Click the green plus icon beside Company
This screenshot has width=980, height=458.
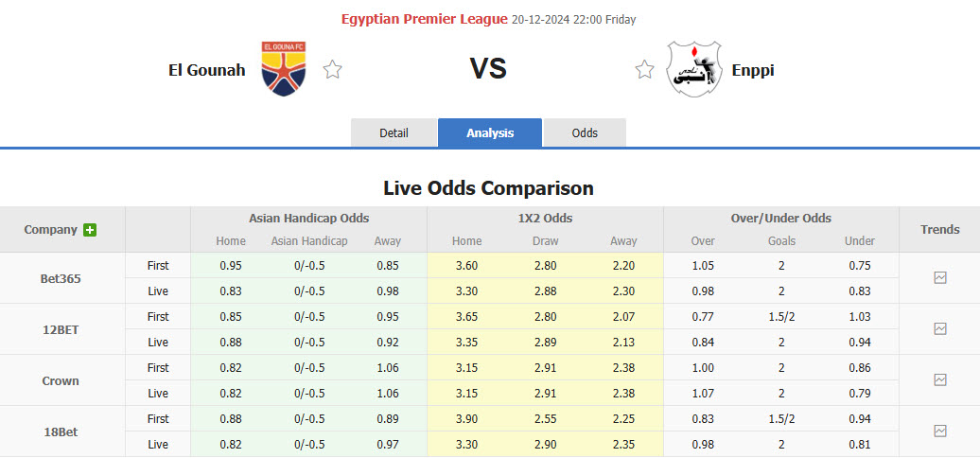tap(90, 230)
